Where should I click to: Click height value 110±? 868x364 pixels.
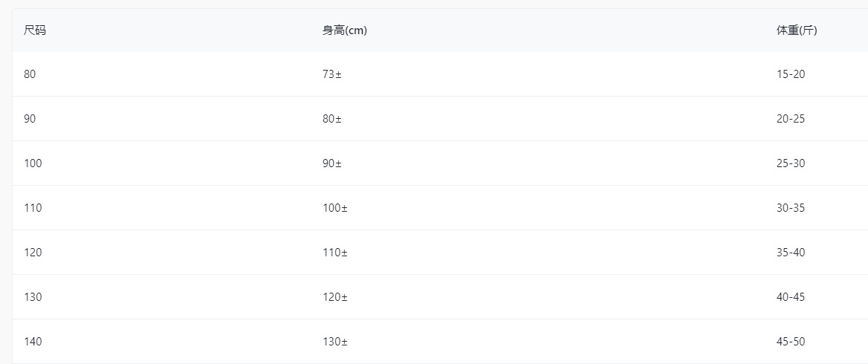click(x=335, y=253)
